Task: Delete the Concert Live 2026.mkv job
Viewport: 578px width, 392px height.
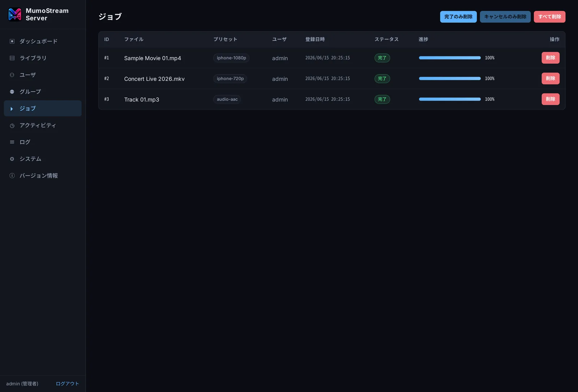Action: 550,78
